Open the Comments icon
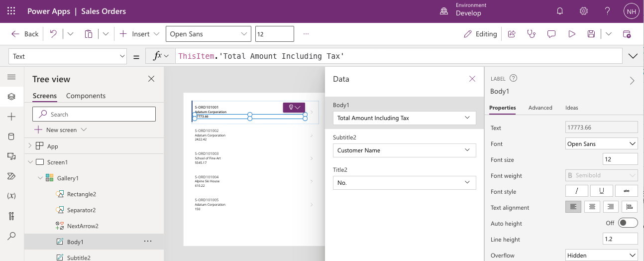Viewport: 644px width, 261px height. coord(551,34)
